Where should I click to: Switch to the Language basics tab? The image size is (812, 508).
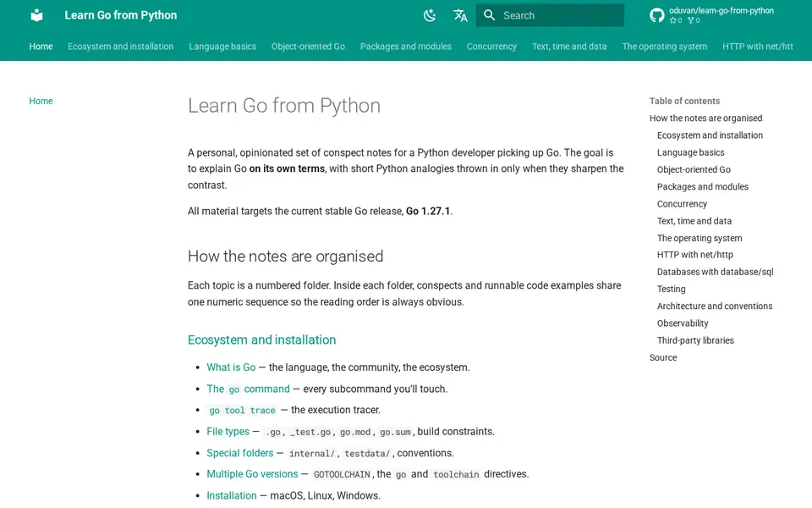[x=222, y=47]
